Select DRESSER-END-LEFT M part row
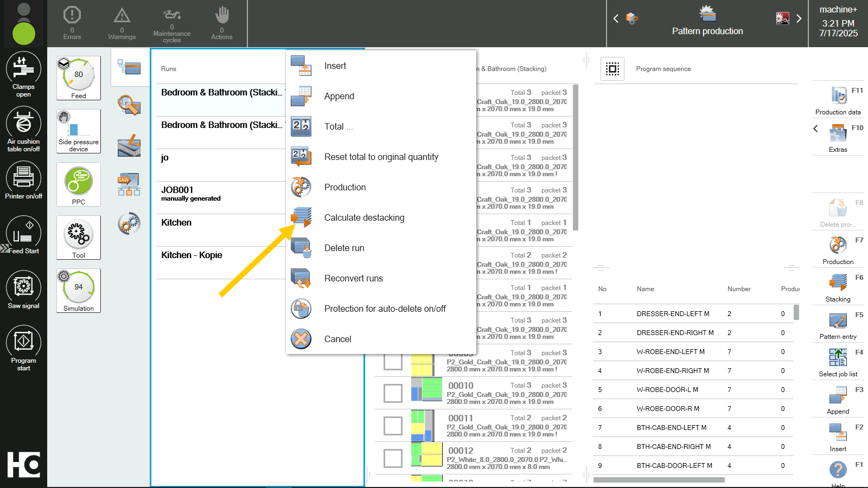The width and height of the screenshot is (868, 488). point(693,313)
